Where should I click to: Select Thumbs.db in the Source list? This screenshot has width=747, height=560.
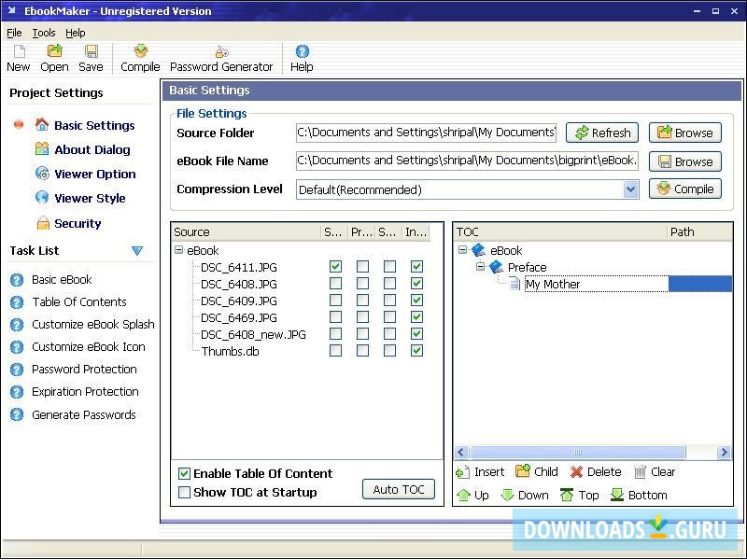coord(230,352)
